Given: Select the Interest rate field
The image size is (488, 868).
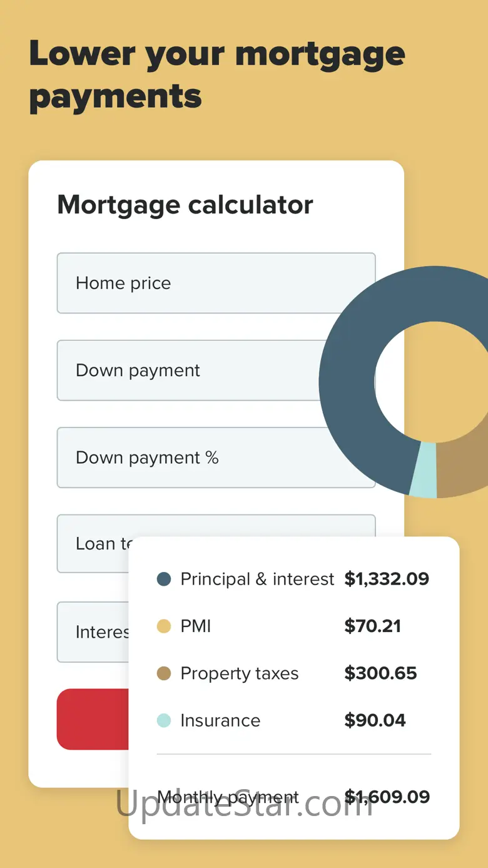Looking at the screenshot, I should 93,632.
